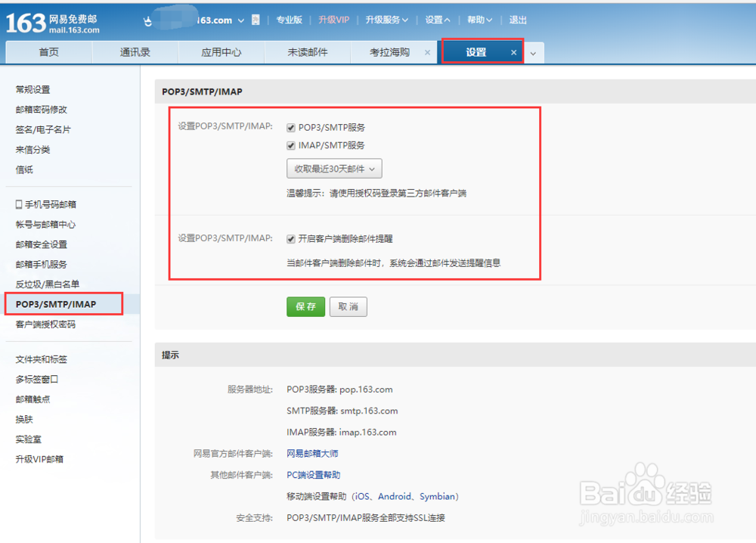
Task: Open 邮箱安全设置 in sidebar
Action: click(x=42, y=244)
